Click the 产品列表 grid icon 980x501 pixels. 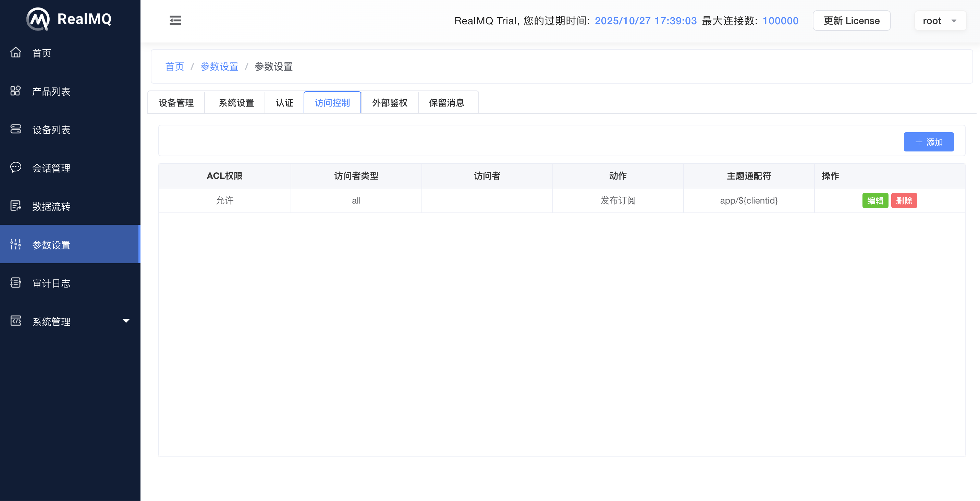(x=16, y=90)
